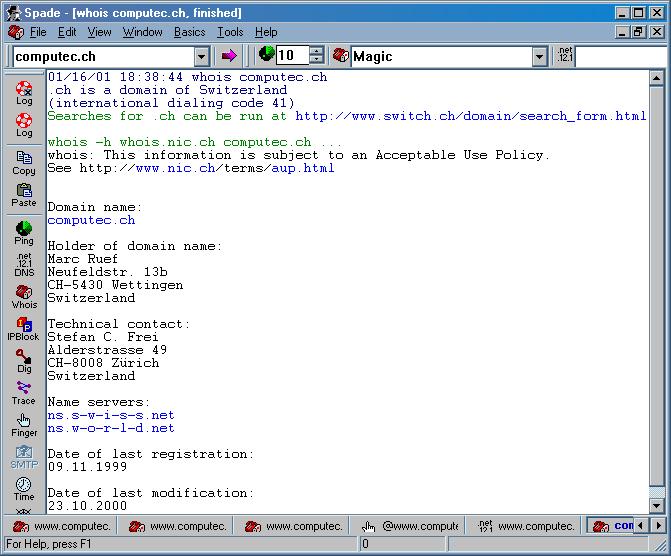Click the dice icon left of File menu
This screenshot has height=556, width=671.
tap(16, 32)
